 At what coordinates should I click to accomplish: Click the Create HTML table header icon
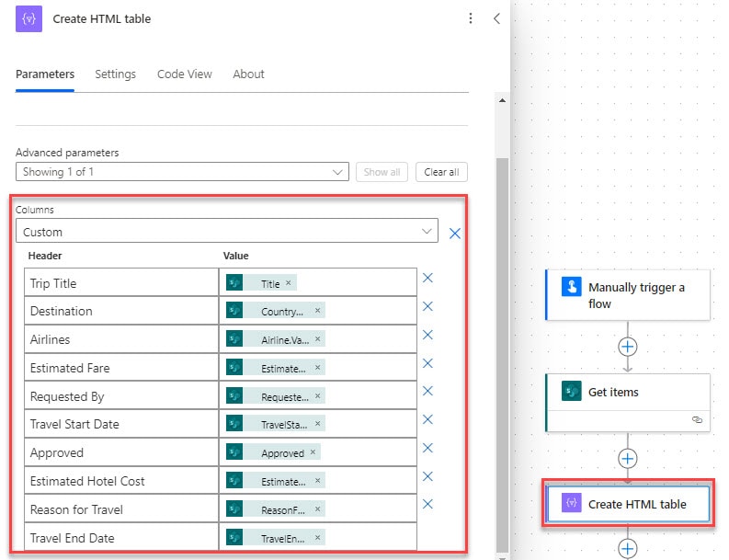(28, 19)
